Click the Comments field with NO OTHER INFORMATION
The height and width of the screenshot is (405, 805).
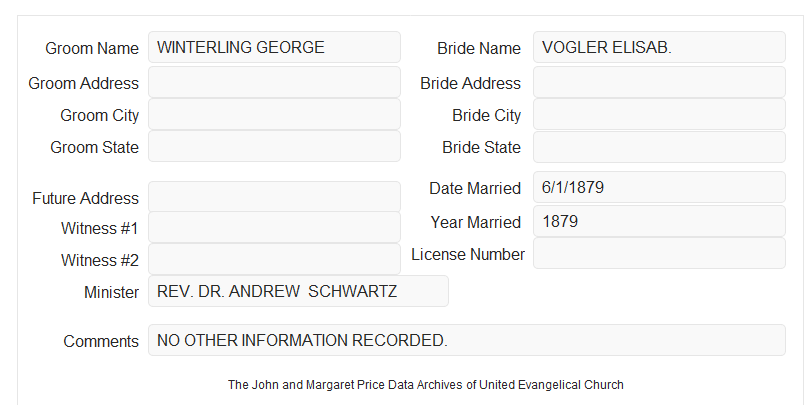[x=467, y=340]
